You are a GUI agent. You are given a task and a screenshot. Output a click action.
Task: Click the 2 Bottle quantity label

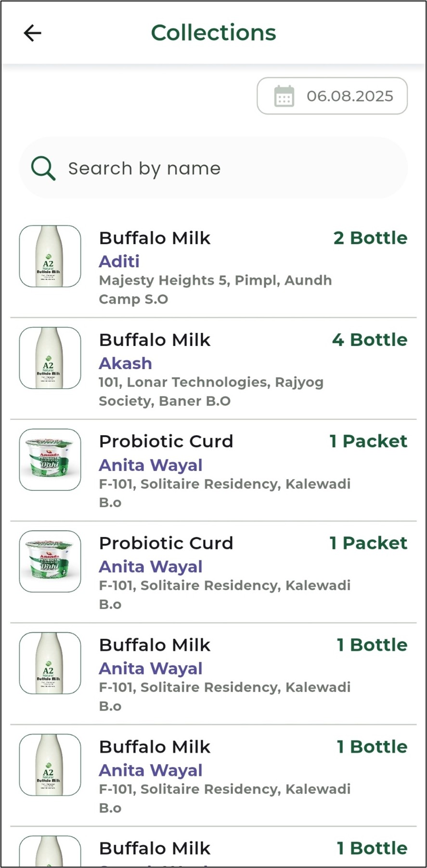click(x=370, y=238)
